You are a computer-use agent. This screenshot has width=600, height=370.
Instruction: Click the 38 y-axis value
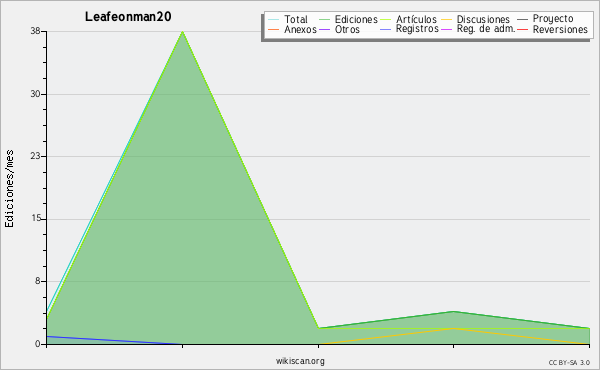click(35, 31)
